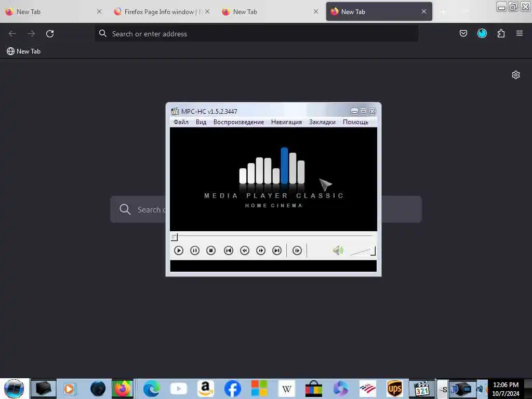Image resolution: width=532 pixels, height=399 pixels.
Task: Open the Вид menu
Action: point(201,122)
